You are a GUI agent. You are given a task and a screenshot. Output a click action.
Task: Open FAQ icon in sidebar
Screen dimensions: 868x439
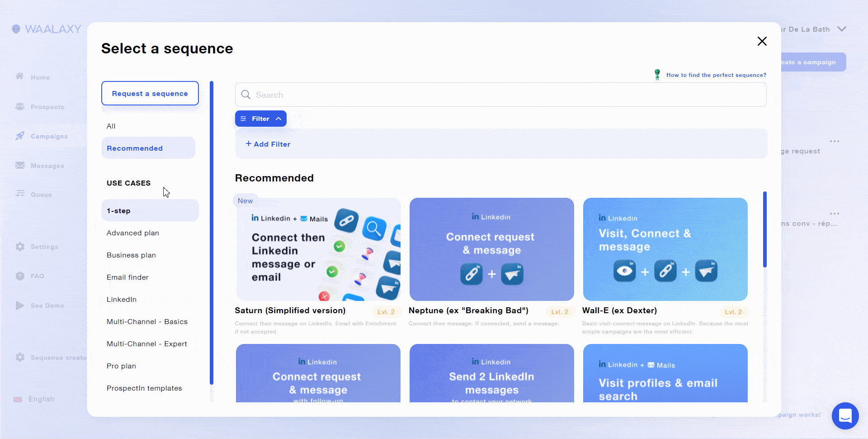pos(20,276)
